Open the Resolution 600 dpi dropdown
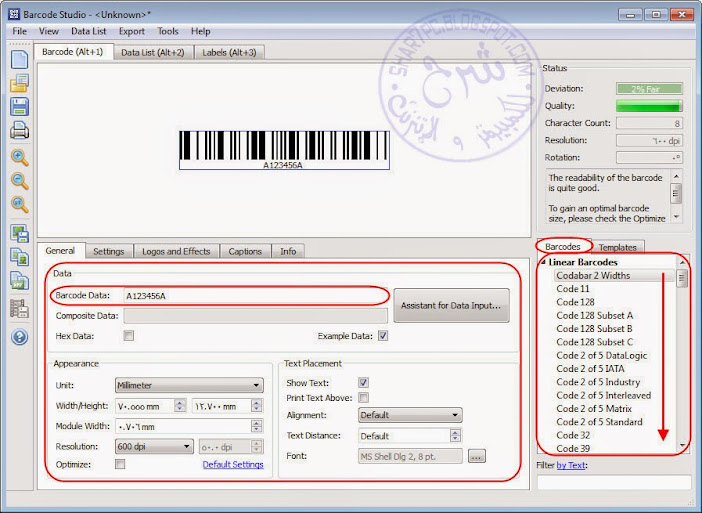The width and height of the screenshot is (702, 513). pyautogui.click(x=154, y=446)
